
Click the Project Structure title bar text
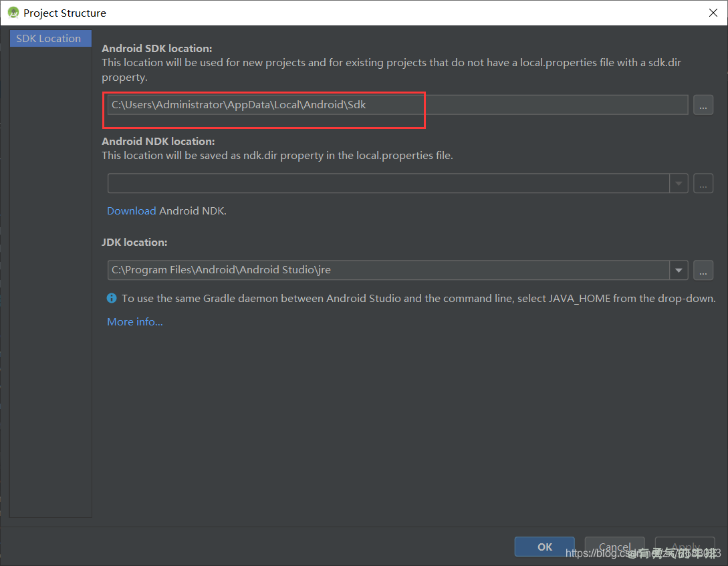(65, 13)
